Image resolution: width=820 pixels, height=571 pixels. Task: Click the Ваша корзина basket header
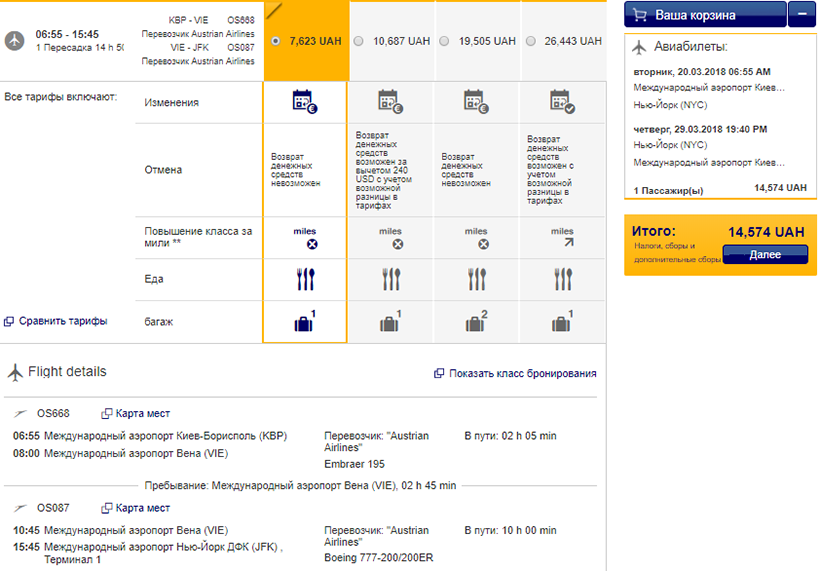(705, 15)
